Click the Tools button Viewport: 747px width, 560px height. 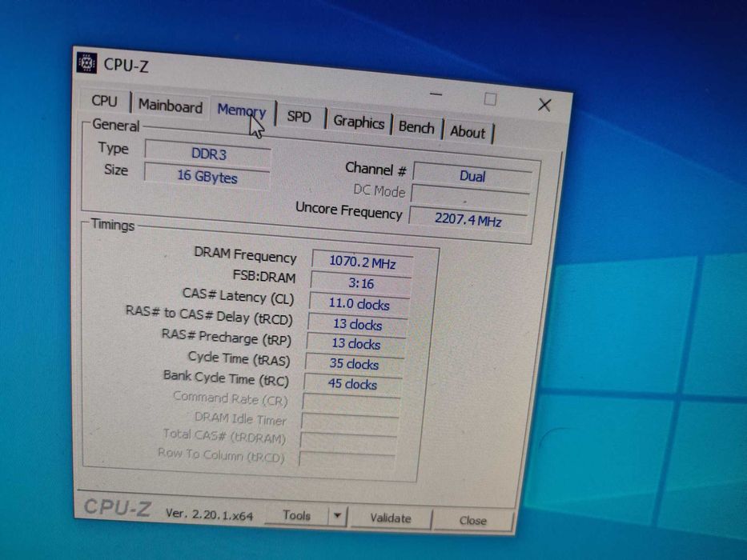[x=296, y=515]
